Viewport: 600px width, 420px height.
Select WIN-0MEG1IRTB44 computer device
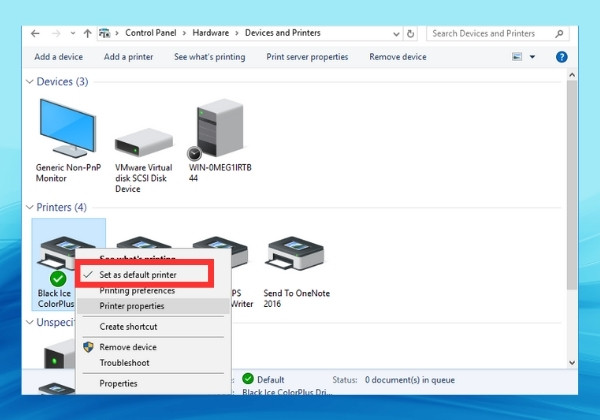pos(220,140)
